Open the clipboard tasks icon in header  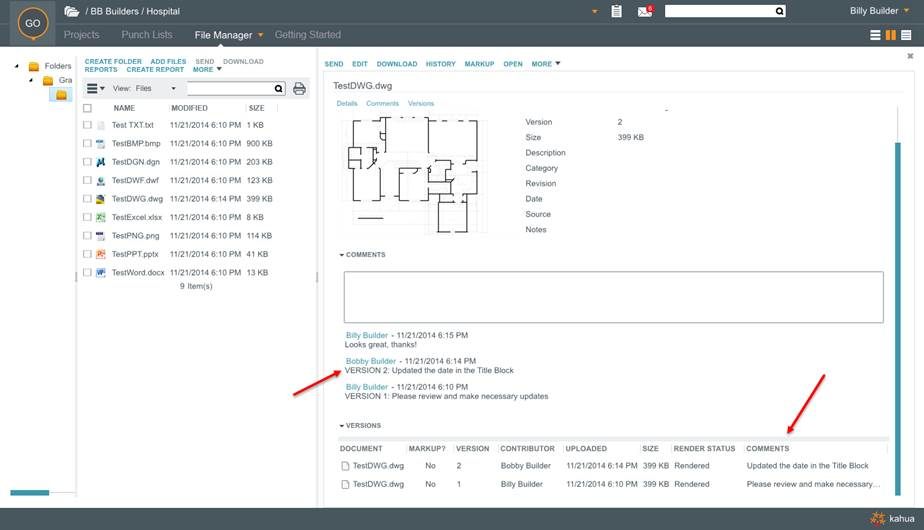[x=616, y=12]
